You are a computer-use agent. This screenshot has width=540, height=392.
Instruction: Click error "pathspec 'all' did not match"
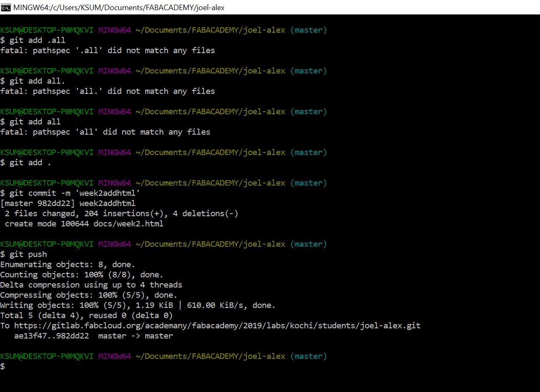(x=105, y=132)
